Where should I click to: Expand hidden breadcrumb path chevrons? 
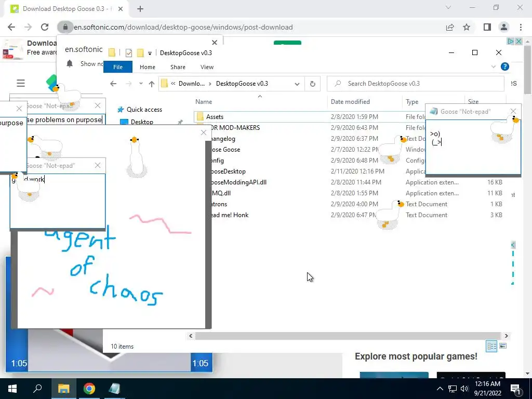(x=173, y=84)
